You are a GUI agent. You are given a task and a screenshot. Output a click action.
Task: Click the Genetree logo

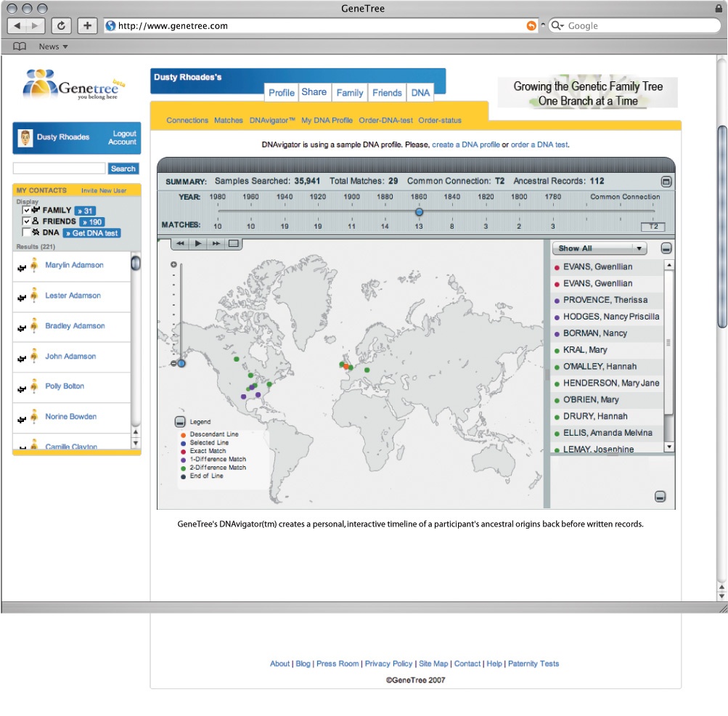[x=73, y=84]
